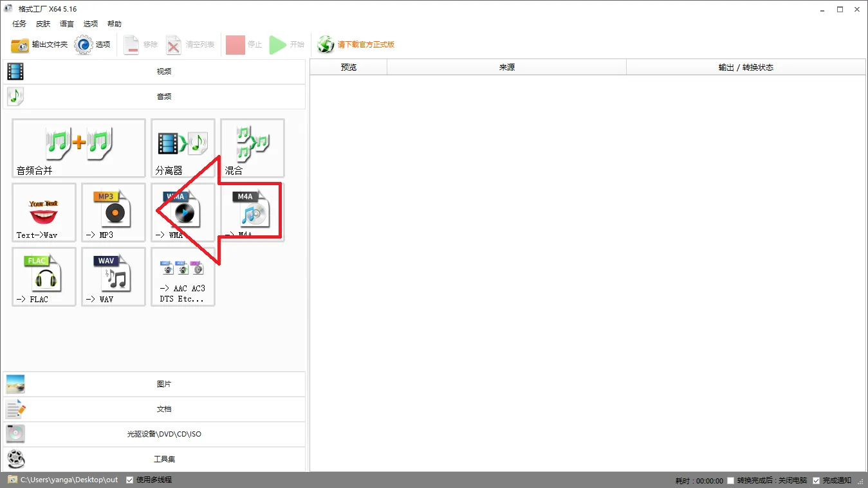868x488 pixels.
Task: Select the convert to MP3 icon
Action: 113,212
